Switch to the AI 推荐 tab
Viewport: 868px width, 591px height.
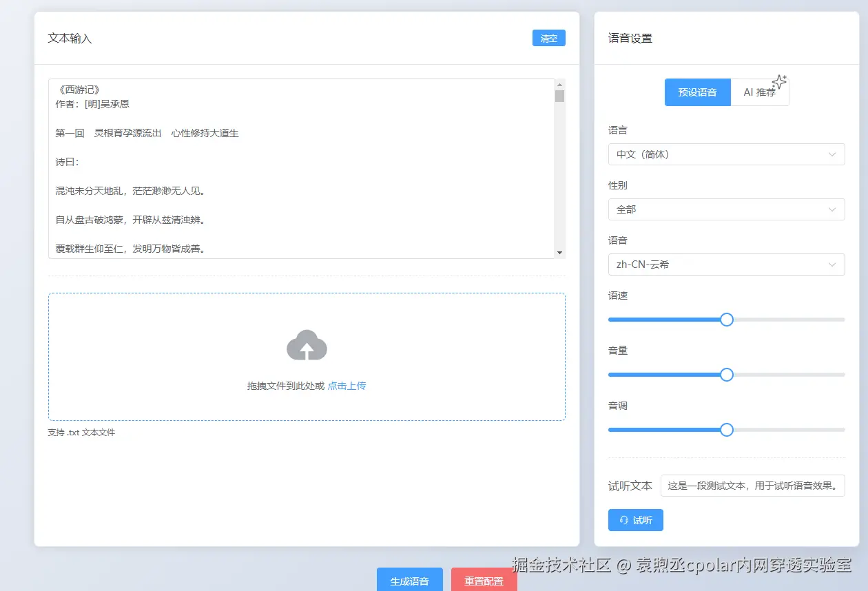pos(759,92)
